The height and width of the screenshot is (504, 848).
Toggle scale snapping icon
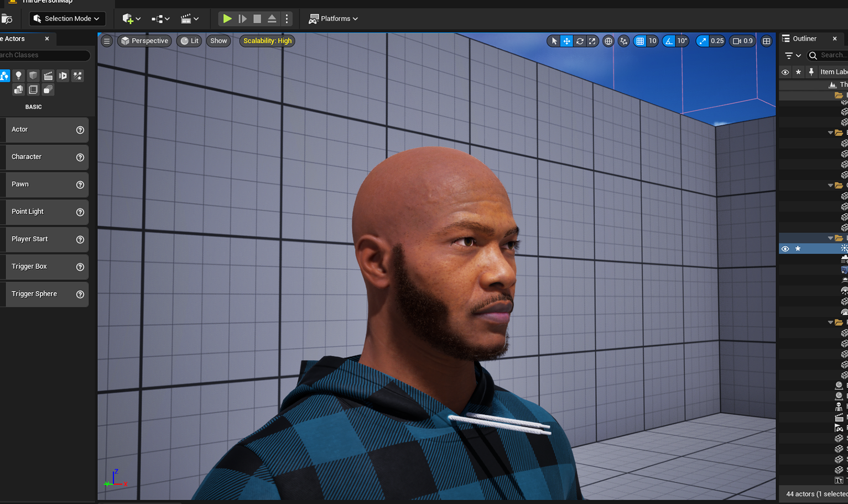[x=703, y=41]
